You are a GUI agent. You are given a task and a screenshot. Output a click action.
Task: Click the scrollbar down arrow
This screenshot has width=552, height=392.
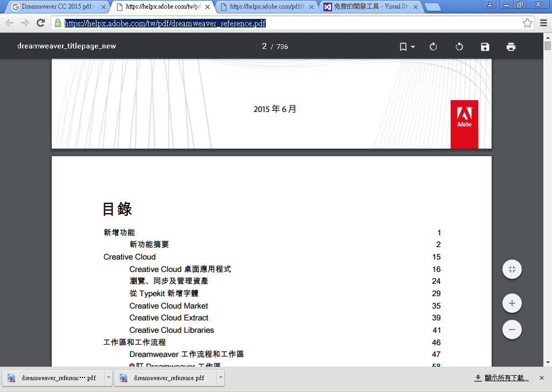point(548,362)
